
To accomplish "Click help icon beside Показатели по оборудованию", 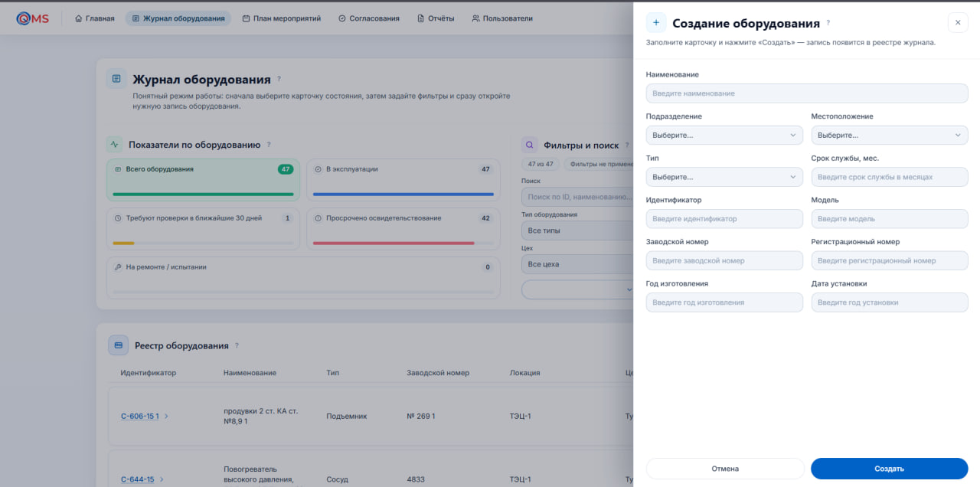I will tap(269, 145).
